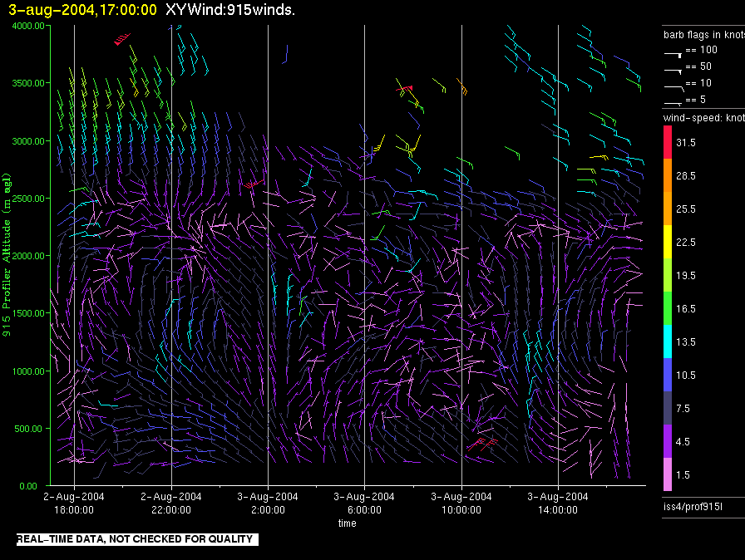This screenshot has height=560, width=745.
Task: Click the 10-knot barb flag legend symbol
Action: click(x=674, y=88)
